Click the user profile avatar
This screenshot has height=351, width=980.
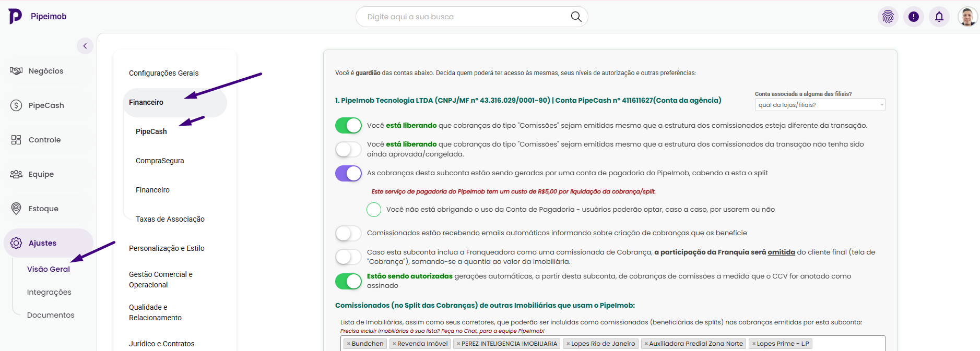pyautogui.click(x=967, y=17)
